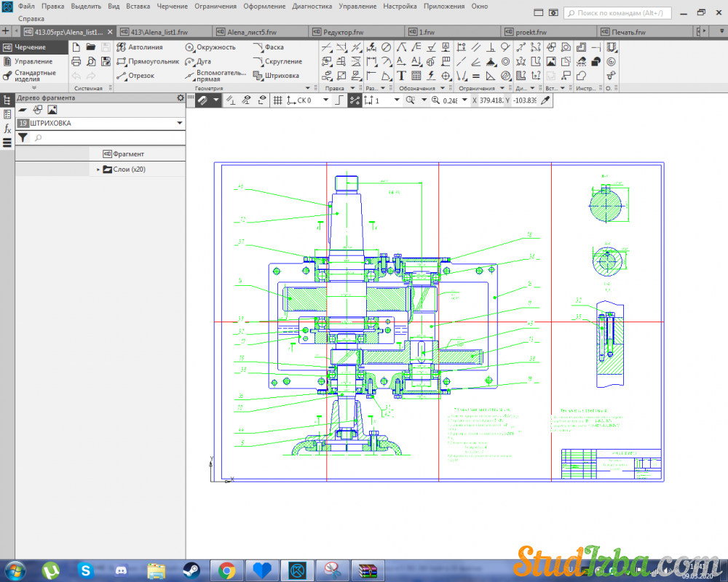Open the ШТРИХОВКА layer dropdown
Viewport: 728px width, 582px height.
pyautogui.click(x=180, y=124)
